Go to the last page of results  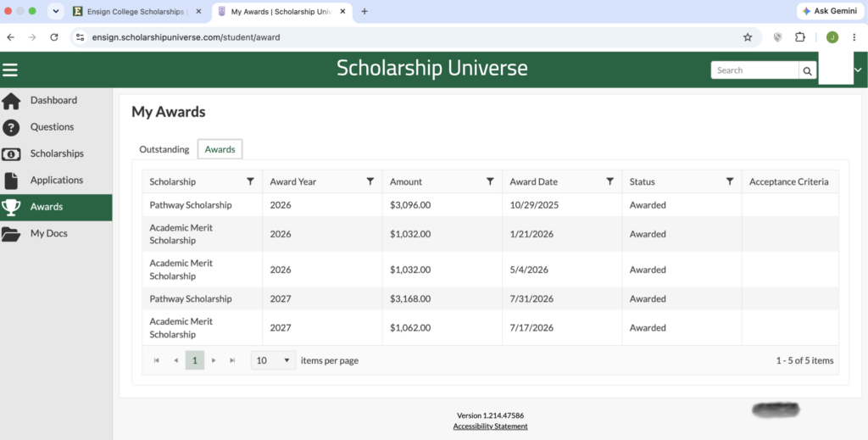pos(232,360)
